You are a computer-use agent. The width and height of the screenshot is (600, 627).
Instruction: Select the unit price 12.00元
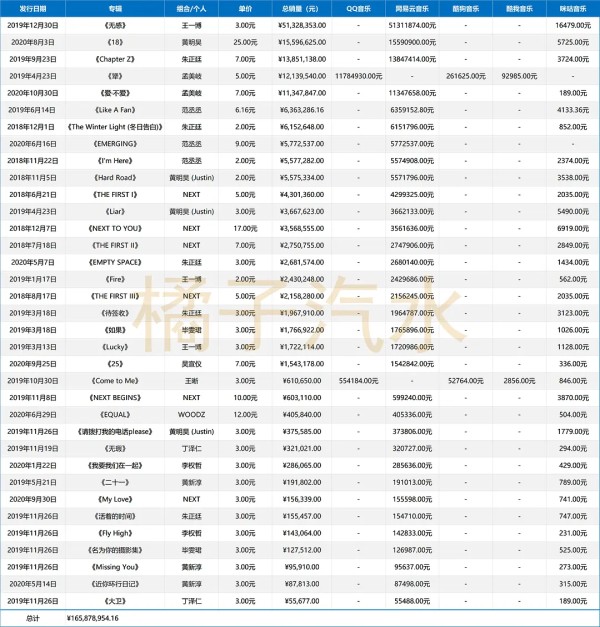pos(245,415)
